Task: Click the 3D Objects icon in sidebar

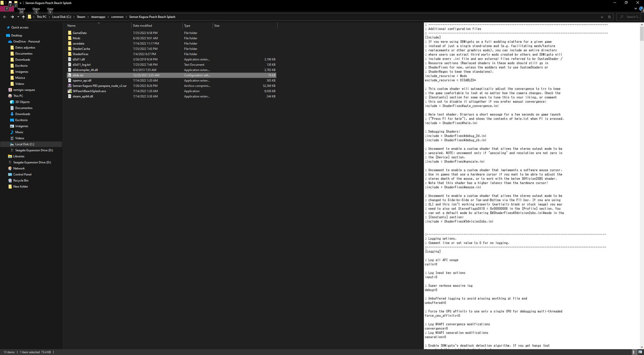Action: tap(12, 102)
